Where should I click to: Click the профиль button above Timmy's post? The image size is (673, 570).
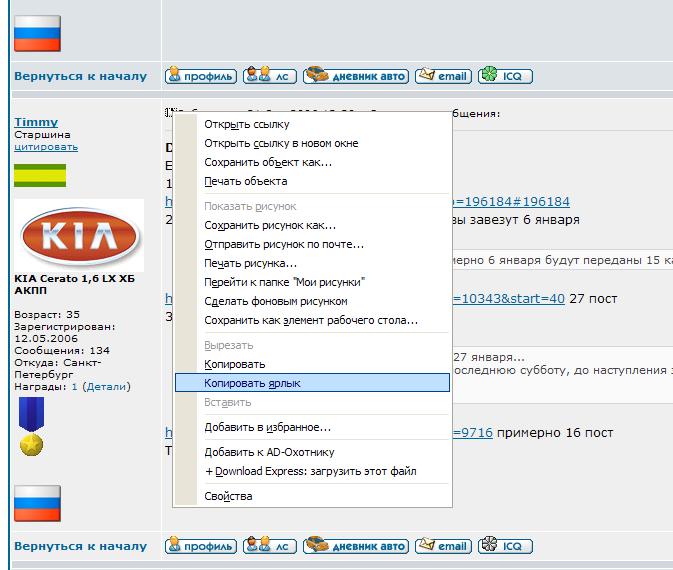(201, 76)
